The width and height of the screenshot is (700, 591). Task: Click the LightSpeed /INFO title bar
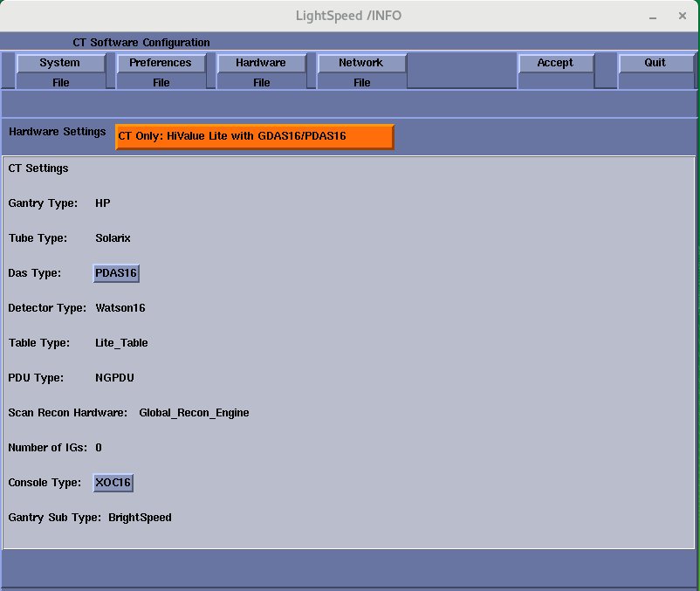(x=348, y=16)
